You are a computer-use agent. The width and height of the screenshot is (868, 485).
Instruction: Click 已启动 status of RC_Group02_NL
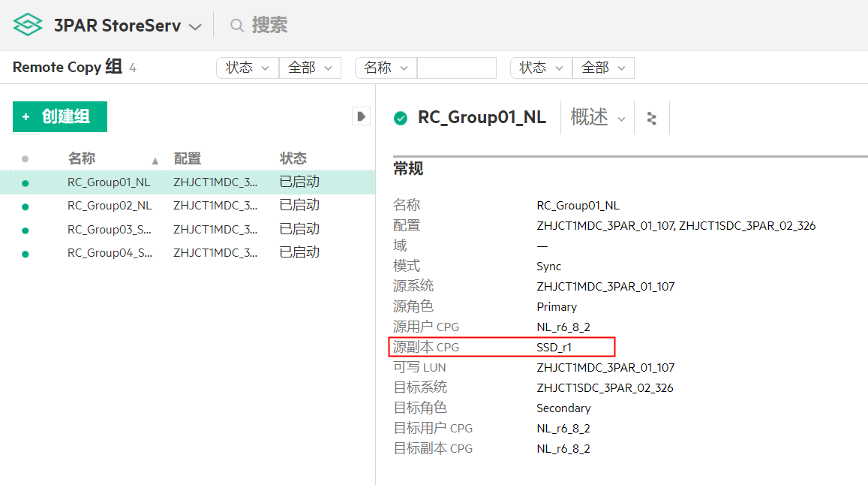point(299,205)
